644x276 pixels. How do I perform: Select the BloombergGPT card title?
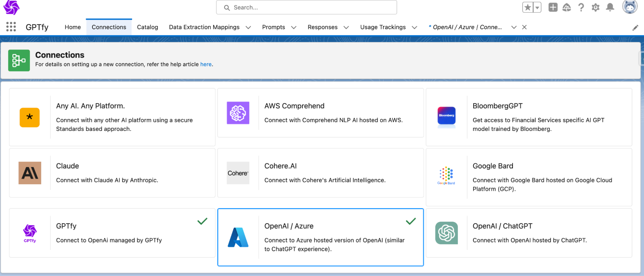[x=497, y=106]
